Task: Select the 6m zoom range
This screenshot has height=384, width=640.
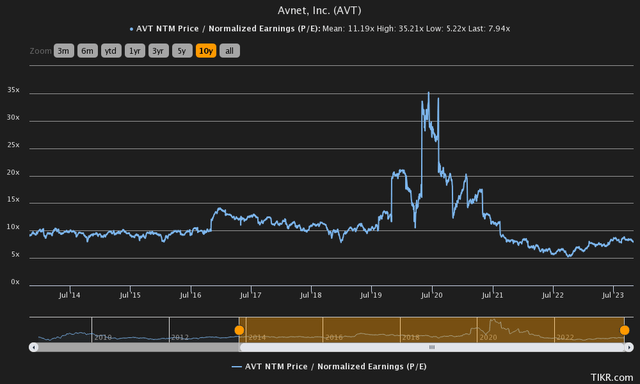Action: click(x=87, y=51)
